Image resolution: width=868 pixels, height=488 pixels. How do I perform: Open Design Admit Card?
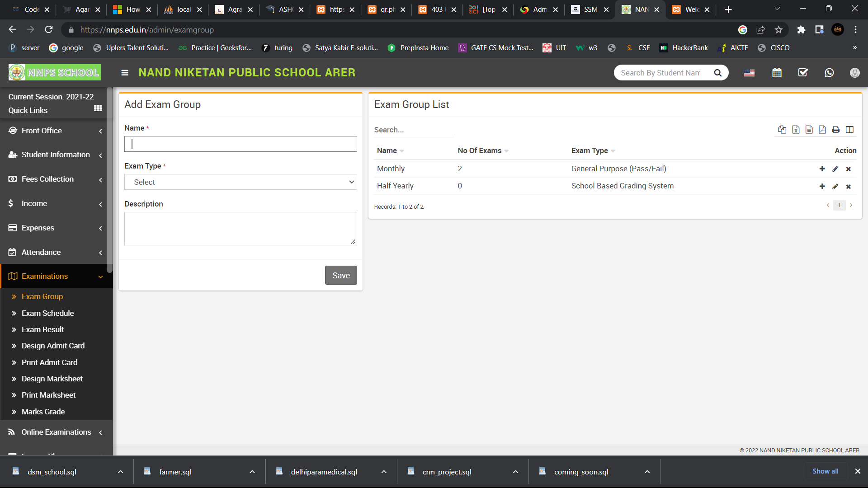(53, 346)
